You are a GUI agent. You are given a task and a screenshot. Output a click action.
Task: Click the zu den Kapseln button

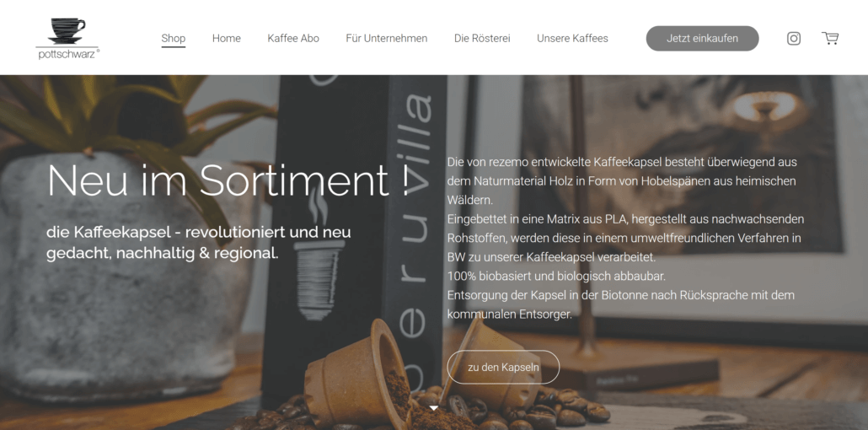[x=503, y=367]
